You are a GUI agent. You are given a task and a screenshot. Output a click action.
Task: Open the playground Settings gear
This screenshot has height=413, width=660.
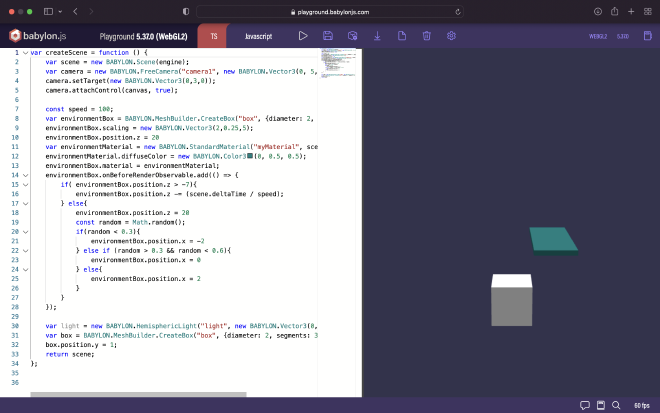click(451, 35)
